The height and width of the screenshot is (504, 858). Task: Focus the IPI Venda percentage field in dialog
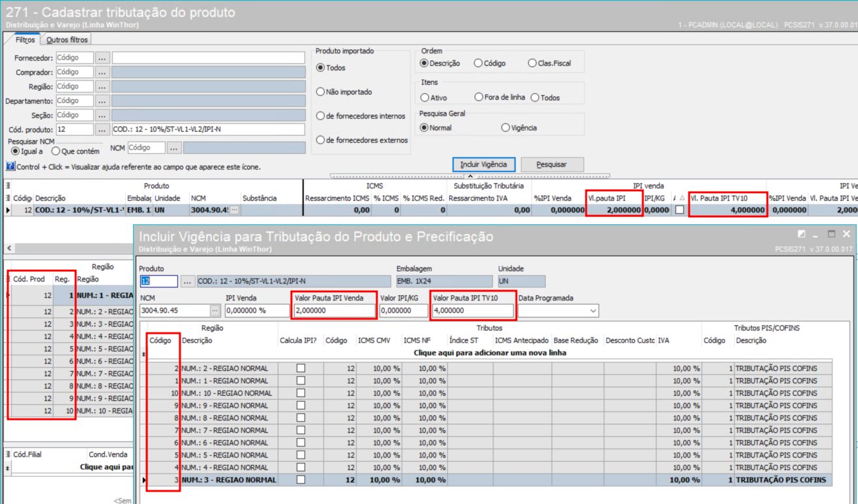[x=258, y=311]
